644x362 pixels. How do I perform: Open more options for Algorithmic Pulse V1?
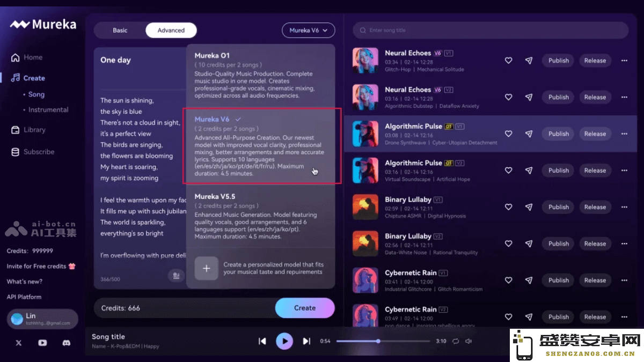[624, 134]
